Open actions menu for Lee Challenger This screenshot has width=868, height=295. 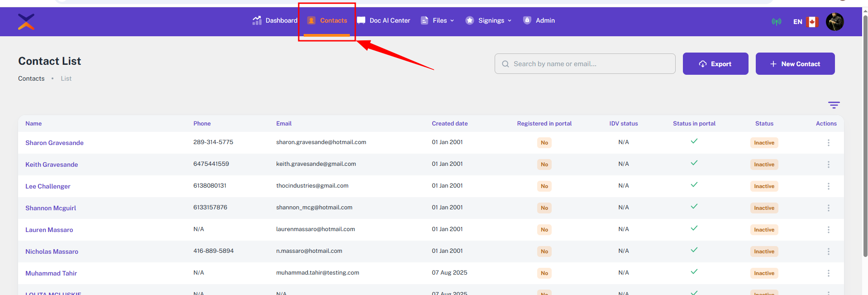(828, 186)
